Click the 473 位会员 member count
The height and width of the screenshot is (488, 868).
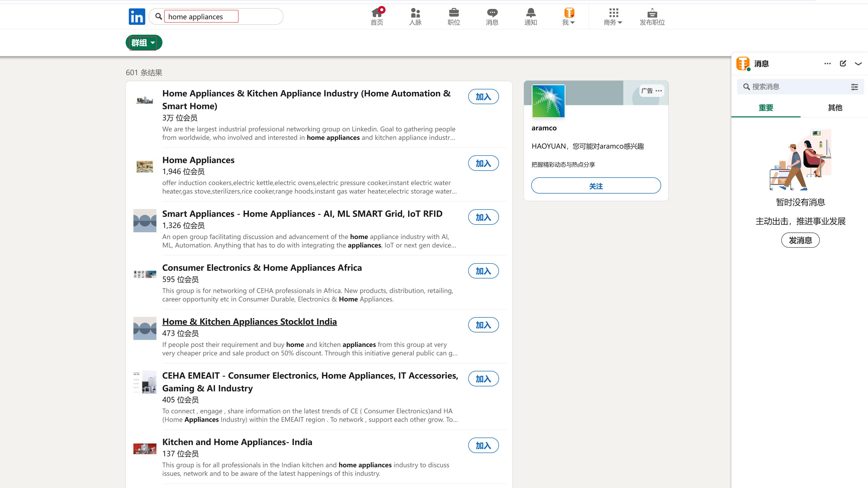click(x=181, y=333)
